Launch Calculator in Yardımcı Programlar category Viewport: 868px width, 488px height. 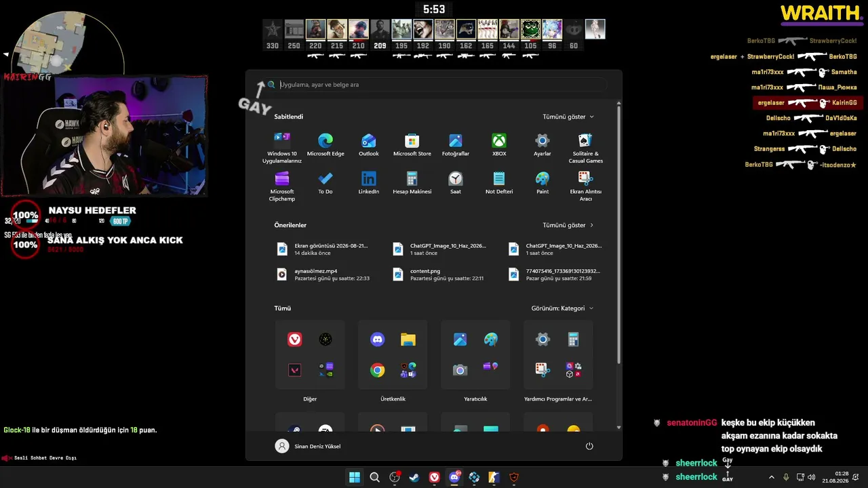click(x=574, y=340)
